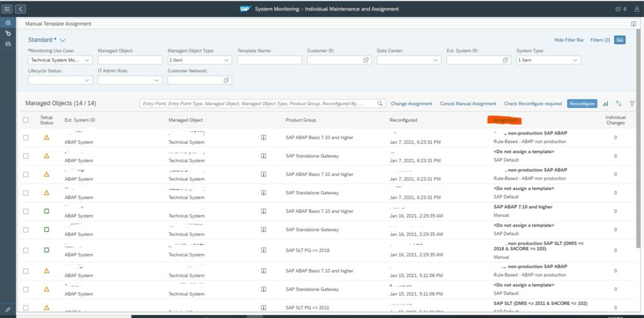Click warning status in SAP SLT PG <= 2011 row
Screen dimensions: 644x318
47,307
